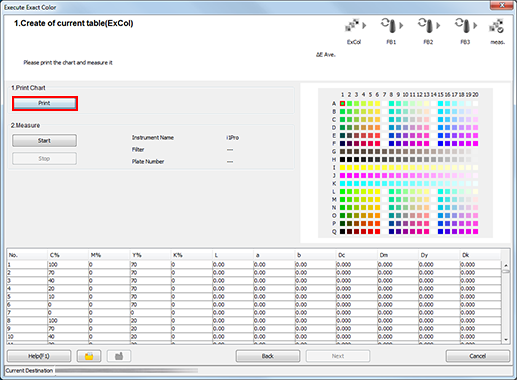This screenshot has width=517, height=380.
Task: Go Back to previous step
Action: [268, 356]
